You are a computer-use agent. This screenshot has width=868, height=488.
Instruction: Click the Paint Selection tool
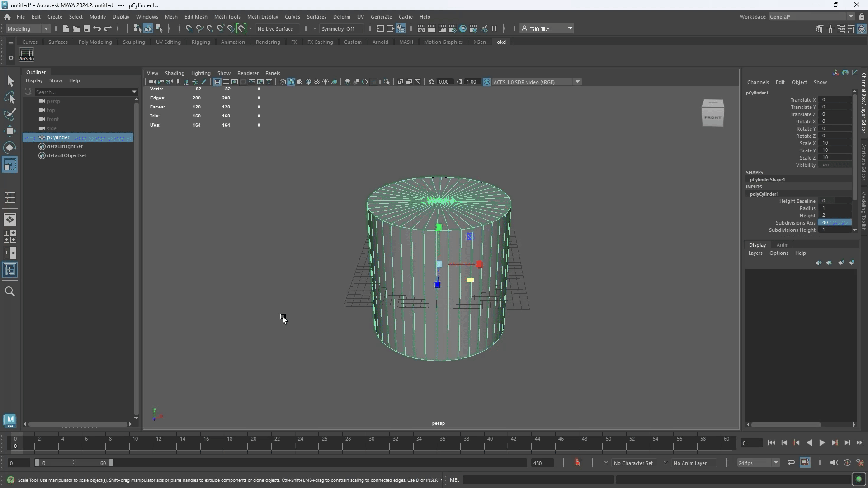click(x=10, y=114)
